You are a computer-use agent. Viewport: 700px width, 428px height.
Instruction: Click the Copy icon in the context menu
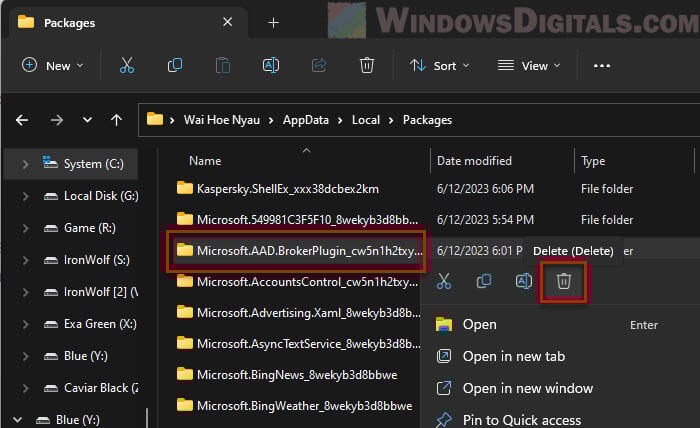pyautogui.click(x=483, y=281)
